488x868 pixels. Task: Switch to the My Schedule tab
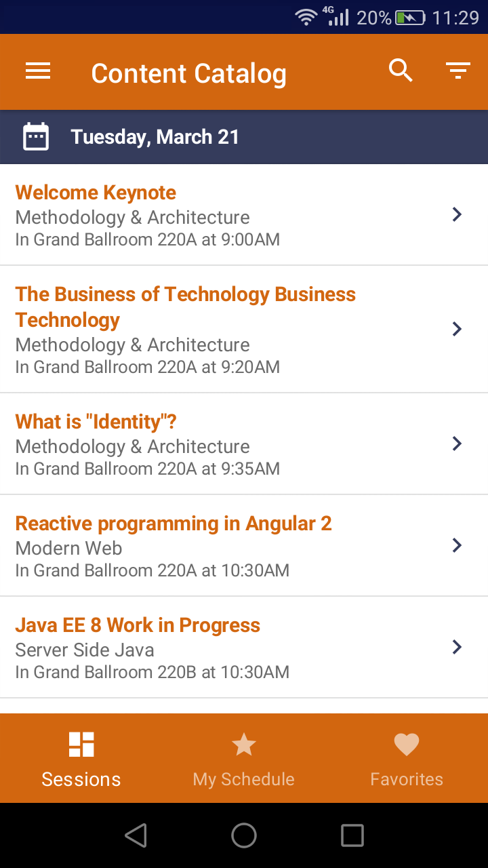244,779
